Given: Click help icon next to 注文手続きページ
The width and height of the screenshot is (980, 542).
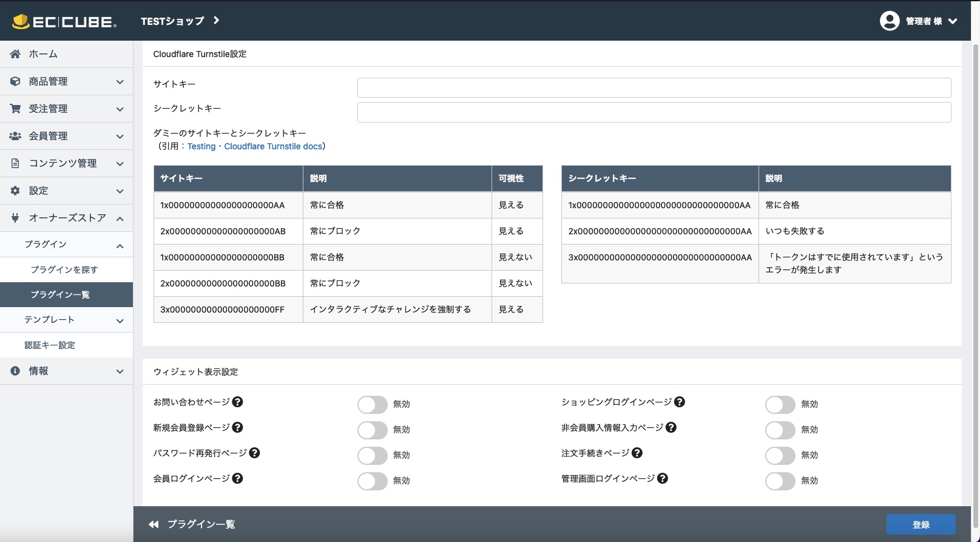Looking at the screenshot, I should click(637, 453).
